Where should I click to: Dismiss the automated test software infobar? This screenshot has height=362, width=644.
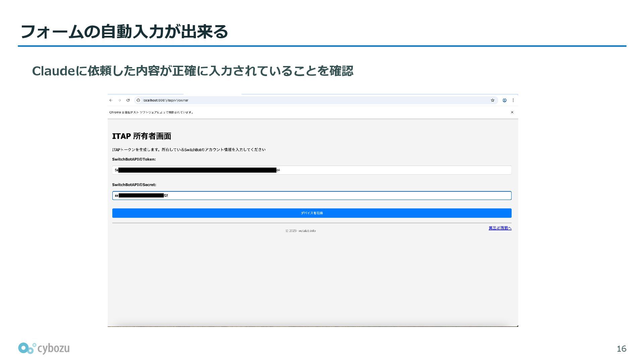512,112
